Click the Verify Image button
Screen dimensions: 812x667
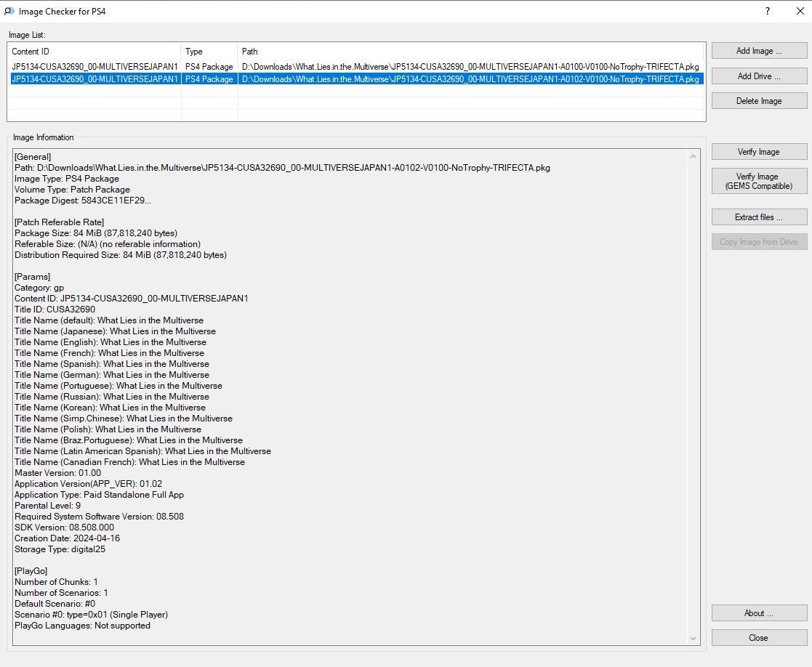tap(759, 152)
